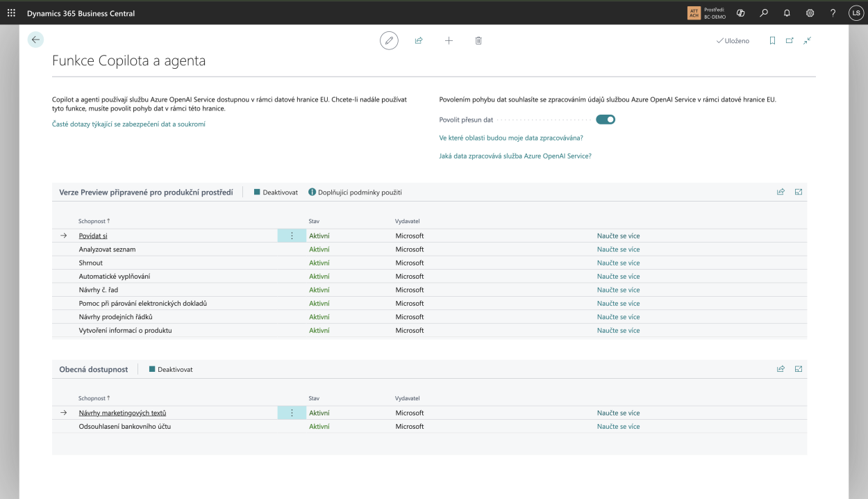Toggle the Povolit přesun dat switch
This screenshot has width=868, height=499.
coord(606,120)
